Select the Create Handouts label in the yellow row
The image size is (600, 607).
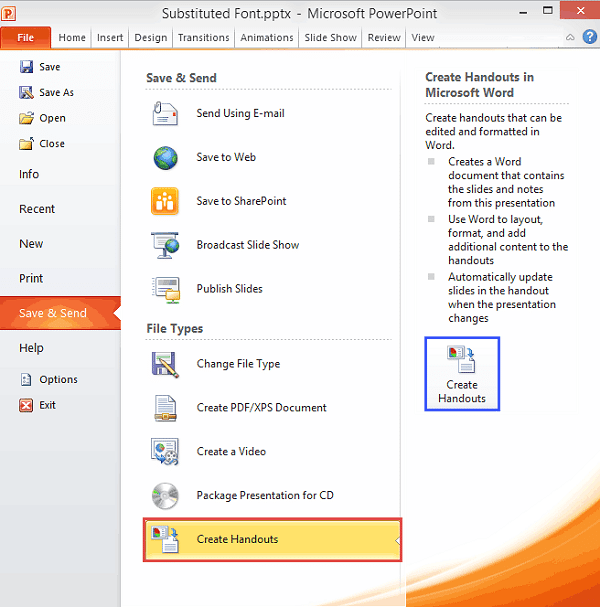tap(237, 539)
